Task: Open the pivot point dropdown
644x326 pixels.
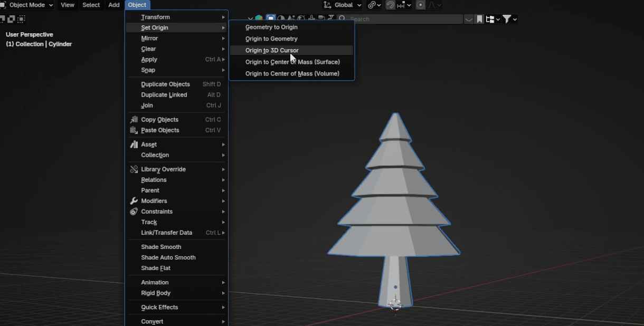Action: 374,5
